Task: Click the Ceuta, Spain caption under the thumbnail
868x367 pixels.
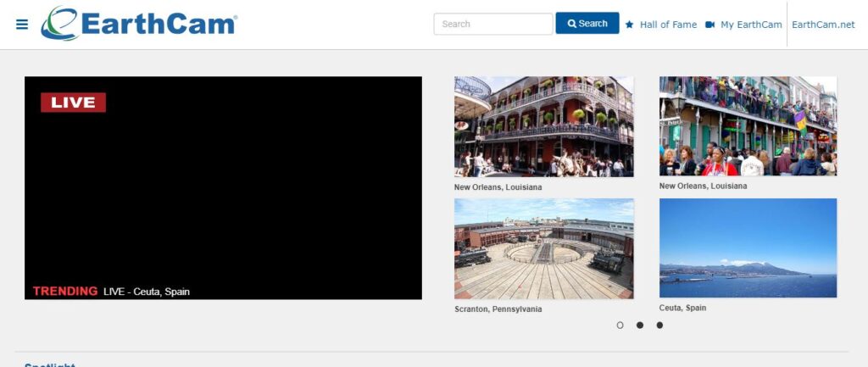Action: 682,308
